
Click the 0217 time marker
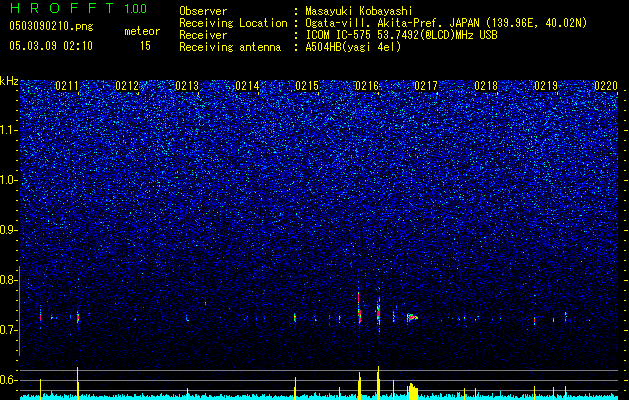[426, 86]
